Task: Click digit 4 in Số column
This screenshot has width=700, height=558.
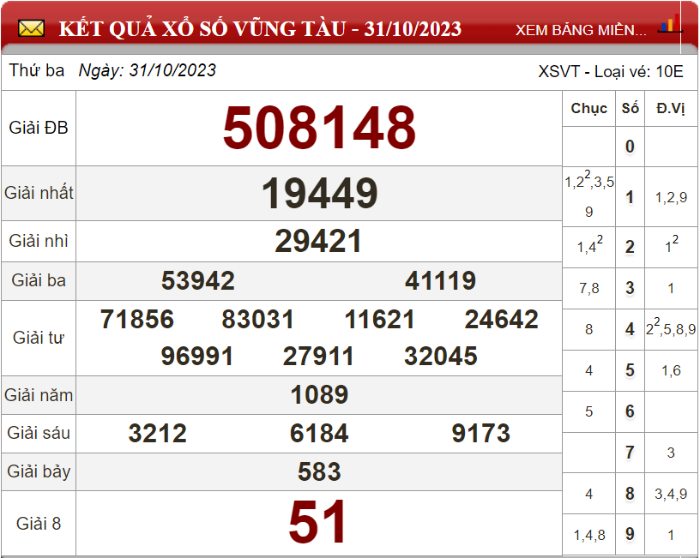Action: (x=630, y=329)
